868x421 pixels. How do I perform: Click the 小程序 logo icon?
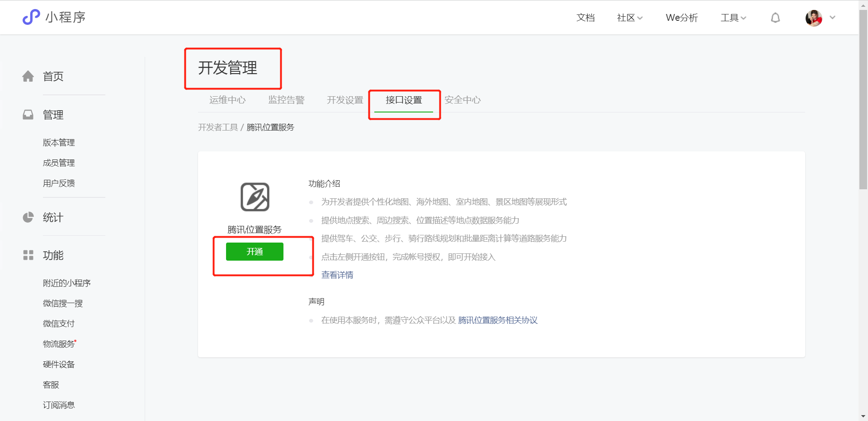(x=31, y=17)
